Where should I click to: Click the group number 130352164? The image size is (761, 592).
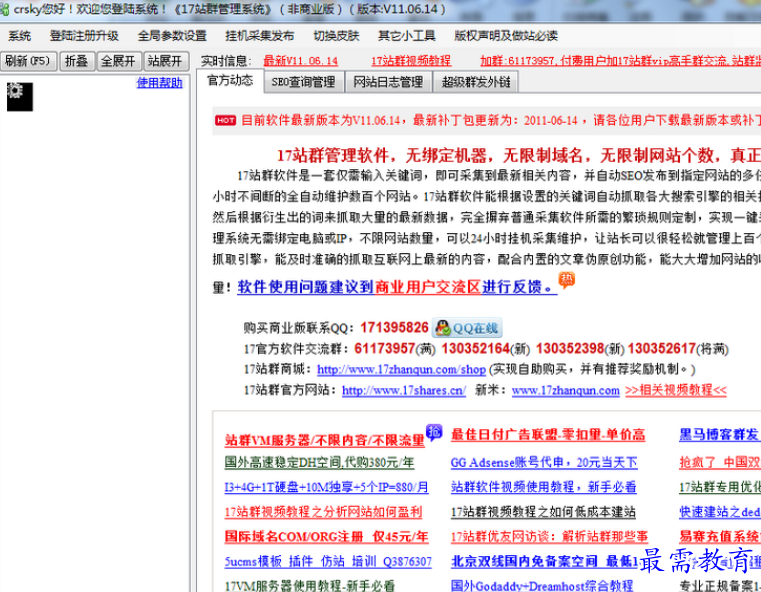pyautogui.click(x=476, y=348)
